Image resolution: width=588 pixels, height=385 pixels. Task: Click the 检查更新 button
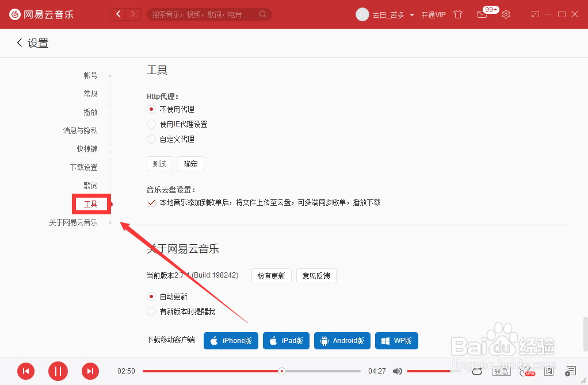[272, 276]
